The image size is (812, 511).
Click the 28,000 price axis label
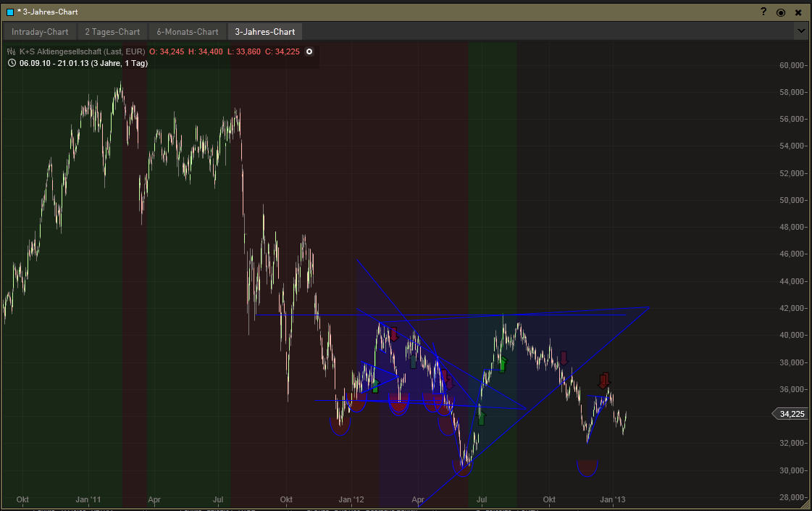point(792,497)
